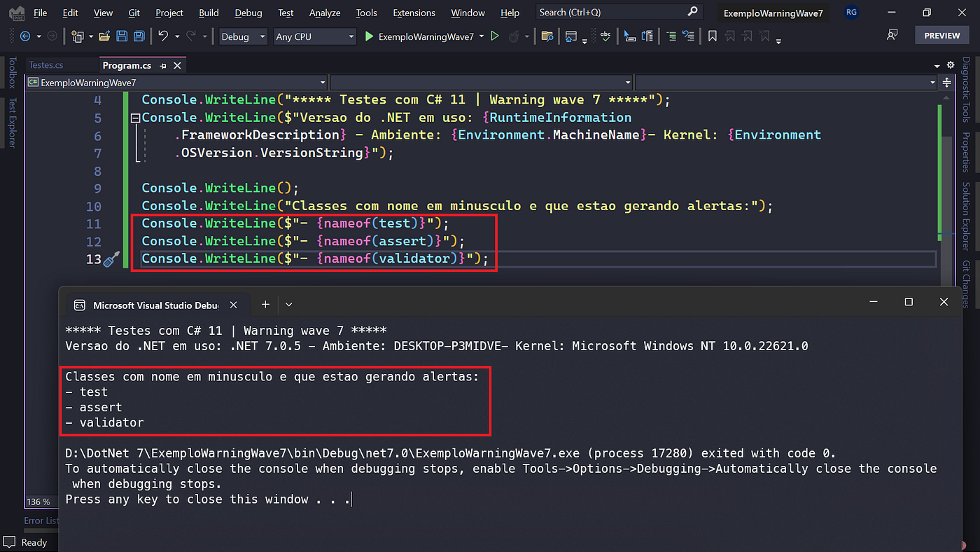980x552 pixels.
Task: Open the Diagnostic Tools side tab
Action: pos(966,90)
